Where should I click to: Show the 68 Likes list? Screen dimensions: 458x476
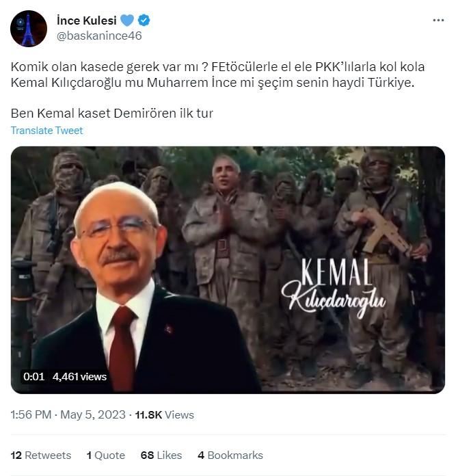coord(161,455)
